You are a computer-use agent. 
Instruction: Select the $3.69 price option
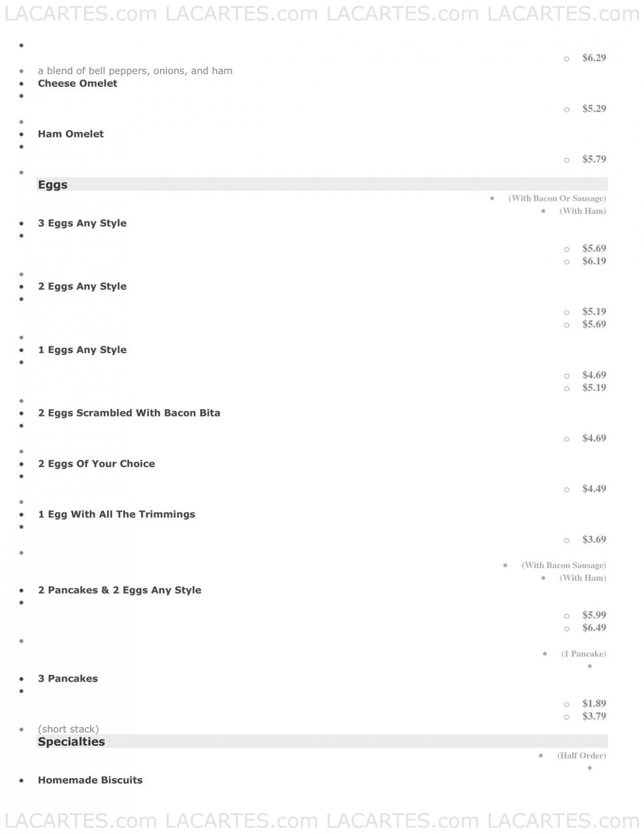pos(594,539)
